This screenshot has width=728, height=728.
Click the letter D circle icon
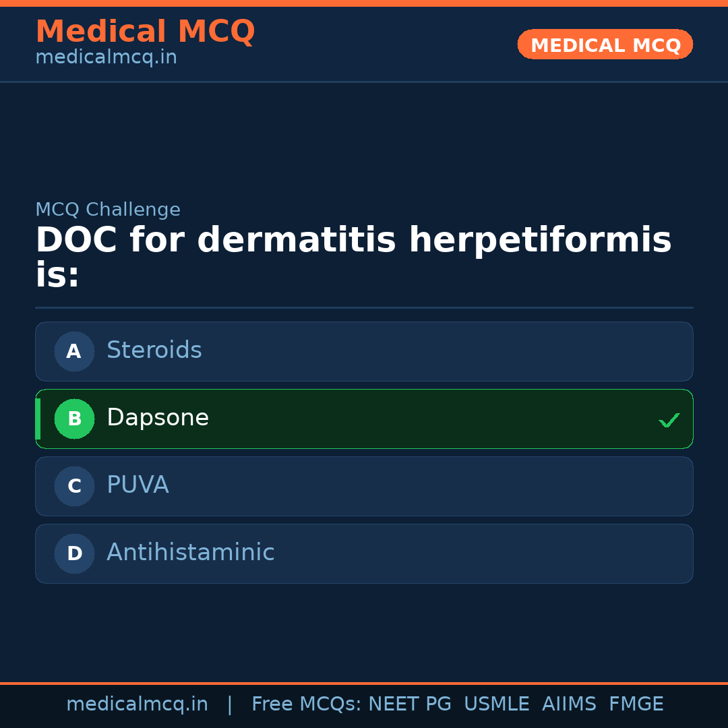(x=74, y=553)
